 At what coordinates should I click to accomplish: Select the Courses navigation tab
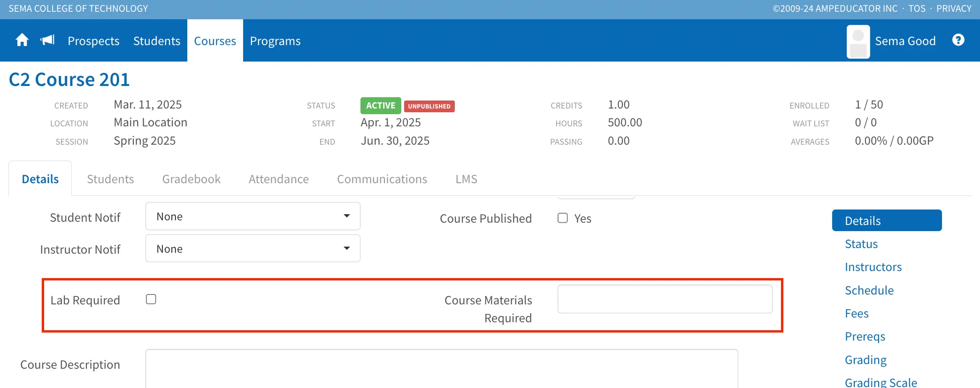click(215, 41)
